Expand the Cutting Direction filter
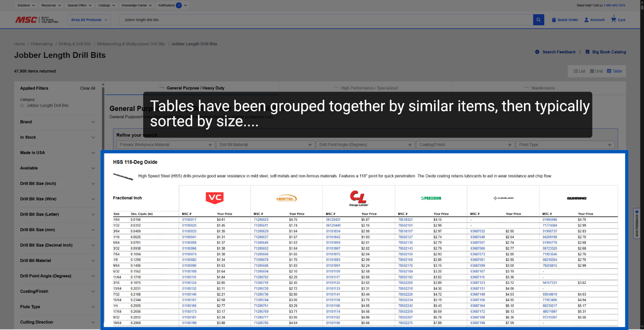644x330 pixels. [x=57, y=322]
